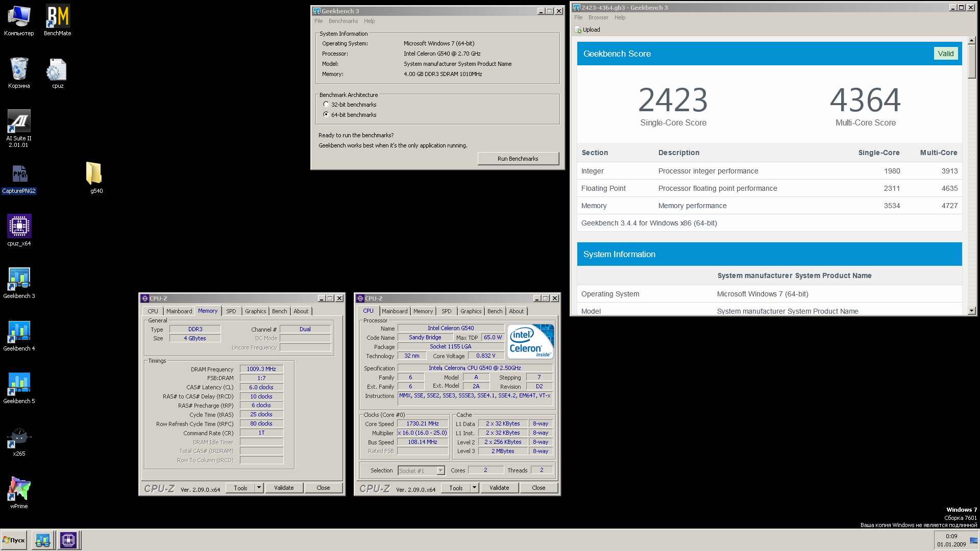Click the Пуск start button
The image size is (980, 551).
[14, 540]
